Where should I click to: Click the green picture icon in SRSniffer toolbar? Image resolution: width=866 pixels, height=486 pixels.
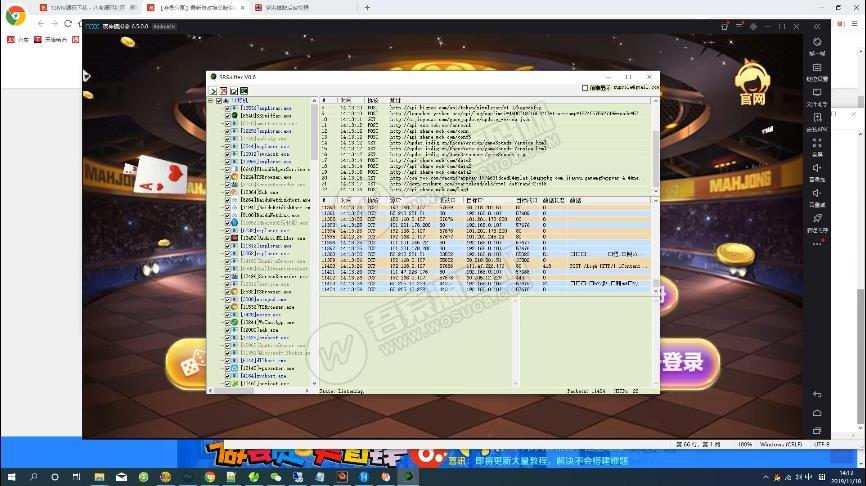click(x=244, y=91)
